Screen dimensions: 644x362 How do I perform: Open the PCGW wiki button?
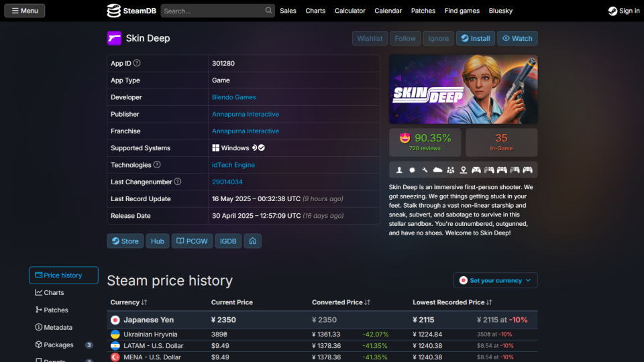[x=192, y=241]
